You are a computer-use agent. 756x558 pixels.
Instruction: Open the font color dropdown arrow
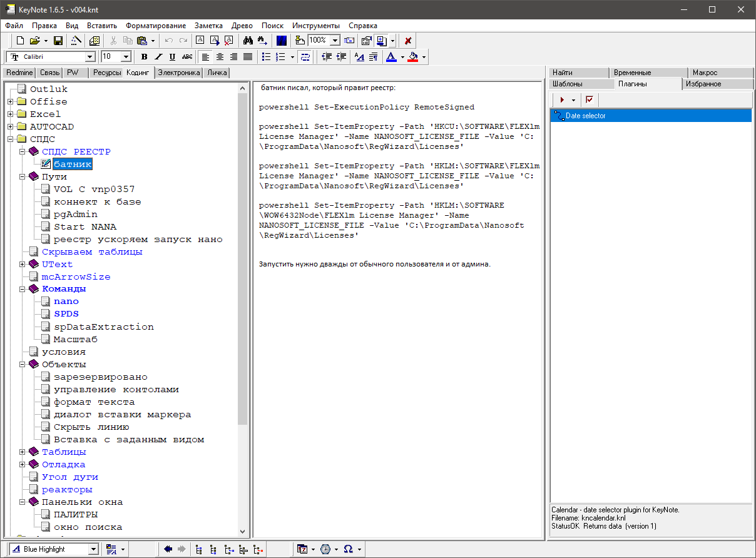pos(402,57)
